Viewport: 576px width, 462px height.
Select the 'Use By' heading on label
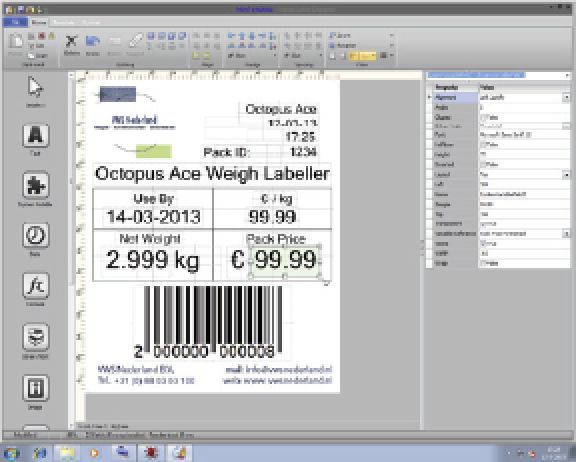pos(153,199)
